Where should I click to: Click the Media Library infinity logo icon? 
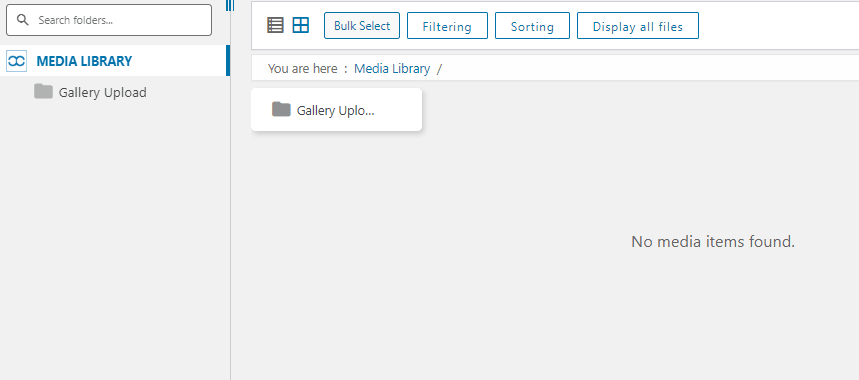(16, 61)
